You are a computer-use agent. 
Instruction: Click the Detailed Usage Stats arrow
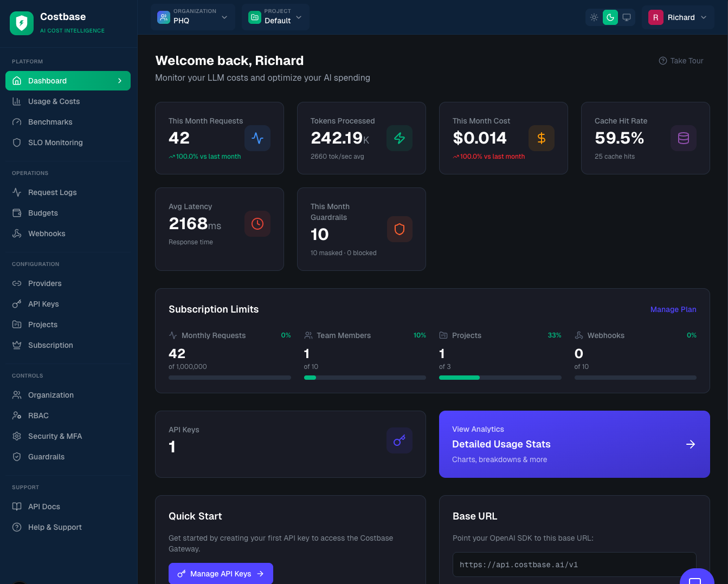[x=691, y=444]
